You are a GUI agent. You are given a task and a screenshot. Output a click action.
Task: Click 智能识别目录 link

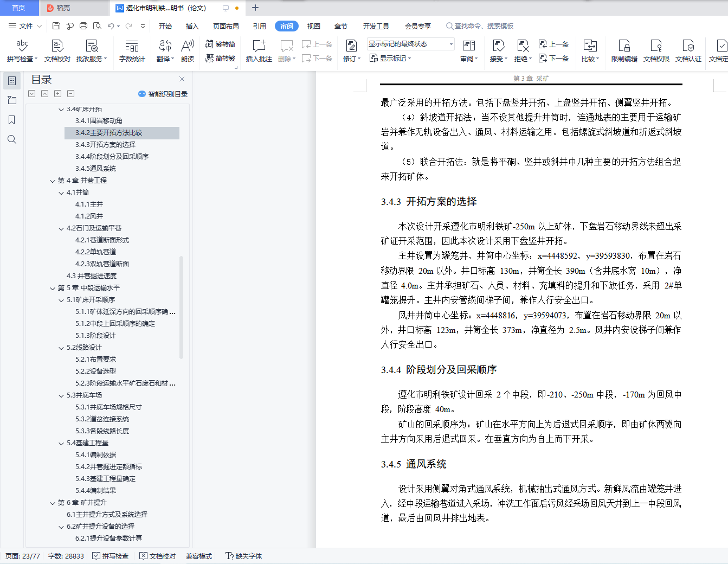163,94
